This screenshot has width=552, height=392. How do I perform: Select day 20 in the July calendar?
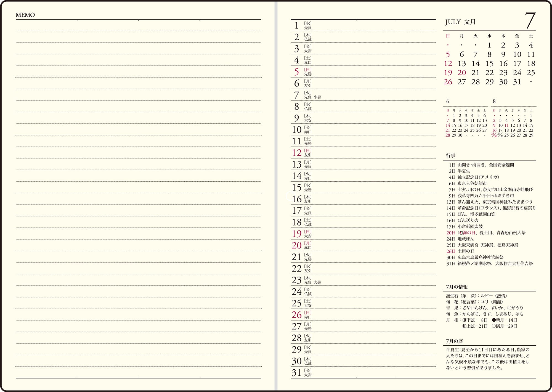462,73
